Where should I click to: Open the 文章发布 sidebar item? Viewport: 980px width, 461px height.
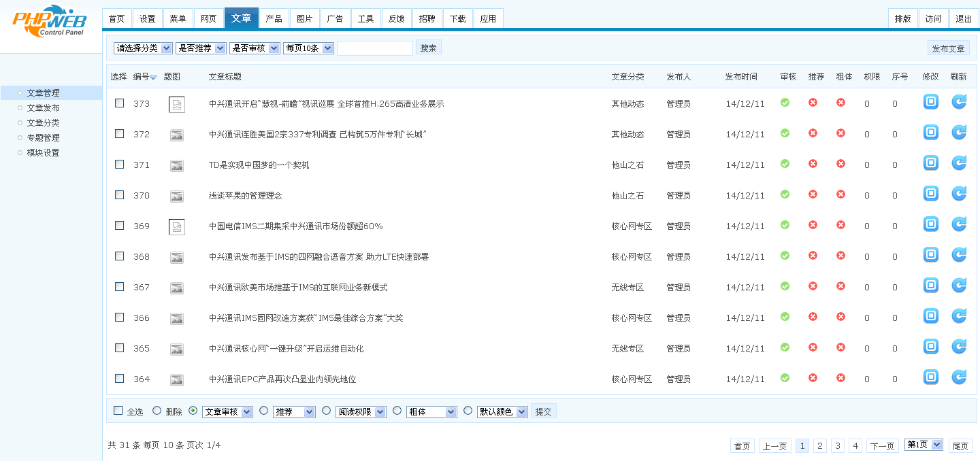click(43, 108)
